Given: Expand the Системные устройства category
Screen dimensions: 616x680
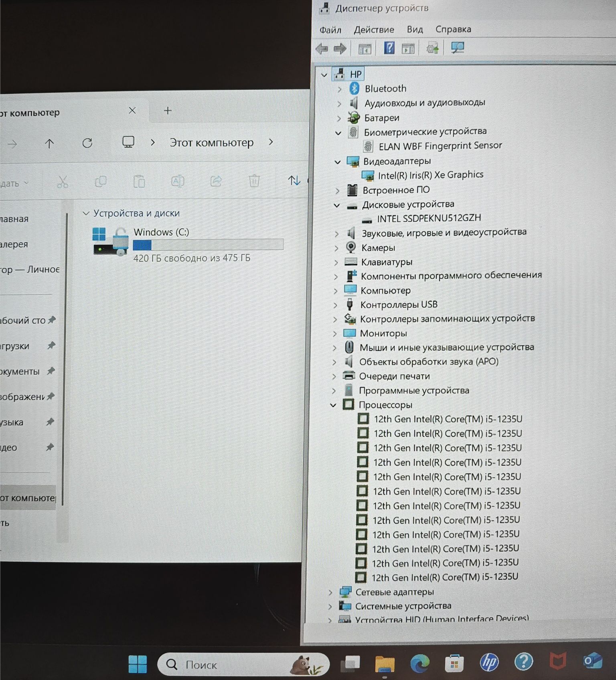Looking at the screenshot, I should click(x=330, y=607).
